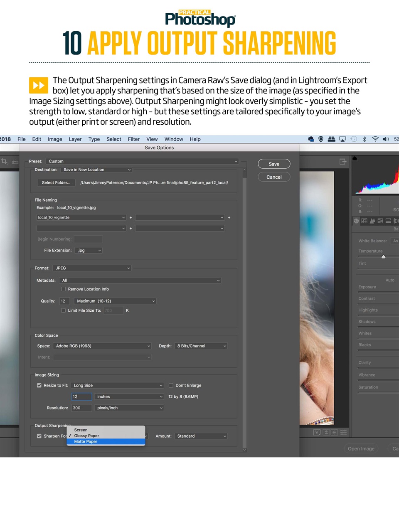Click the Wi-Fi icon in the menu bar
Screen dimensions: 399x532
coord(374,139)
